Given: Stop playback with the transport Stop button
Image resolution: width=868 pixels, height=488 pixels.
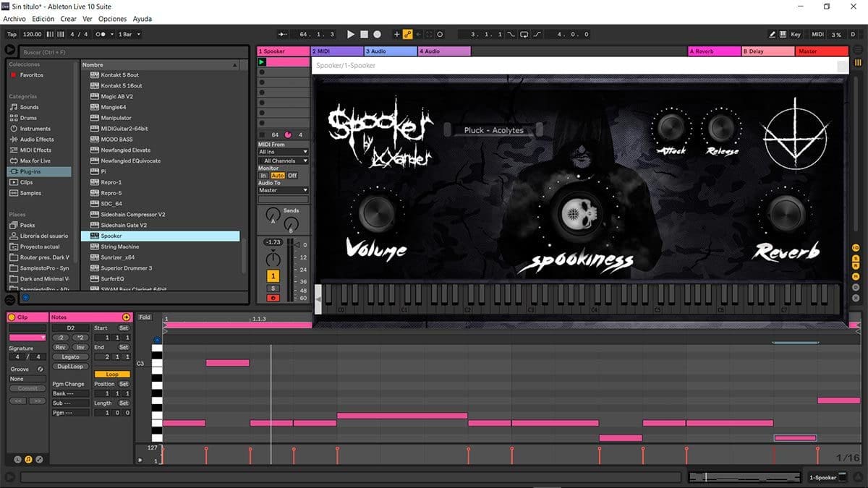Looking at the screenshot, I should click(364, 34).
